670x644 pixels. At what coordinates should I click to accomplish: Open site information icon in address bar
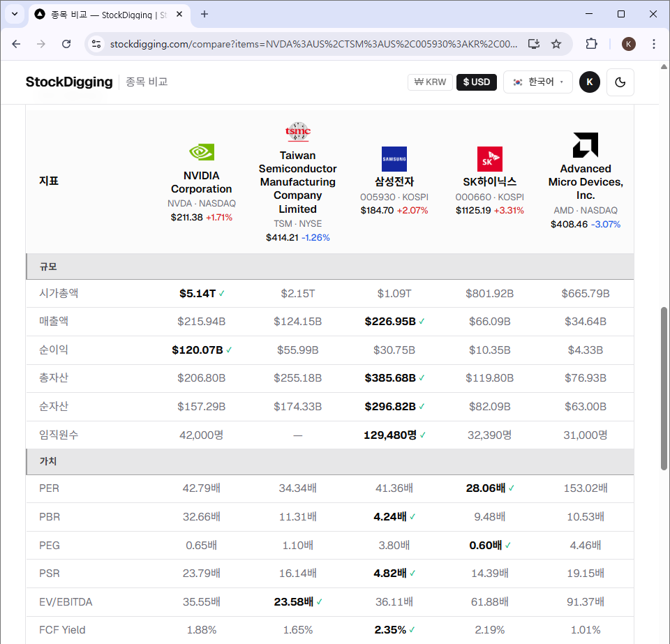96,44
